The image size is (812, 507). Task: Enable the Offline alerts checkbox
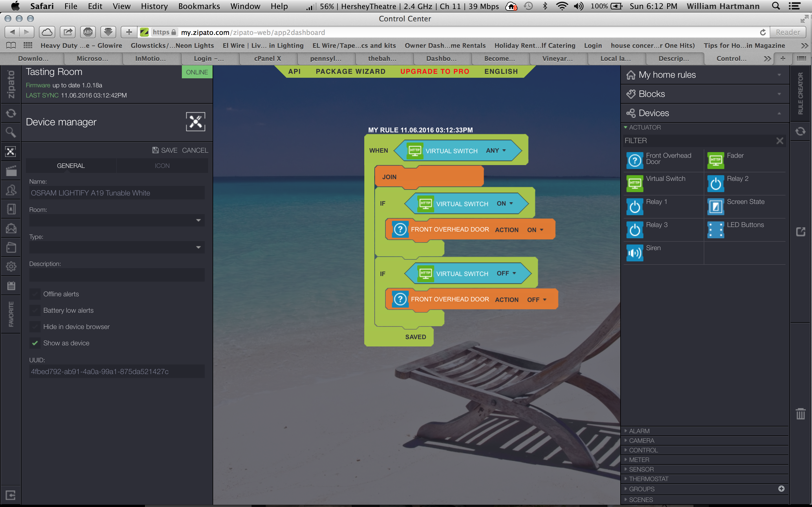point(35,294)
